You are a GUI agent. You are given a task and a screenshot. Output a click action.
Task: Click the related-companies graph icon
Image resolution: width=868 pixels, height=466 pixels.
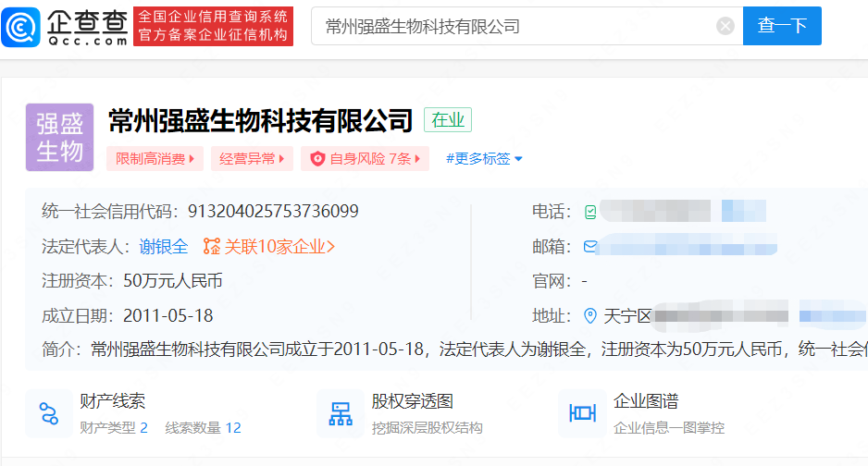212,247
